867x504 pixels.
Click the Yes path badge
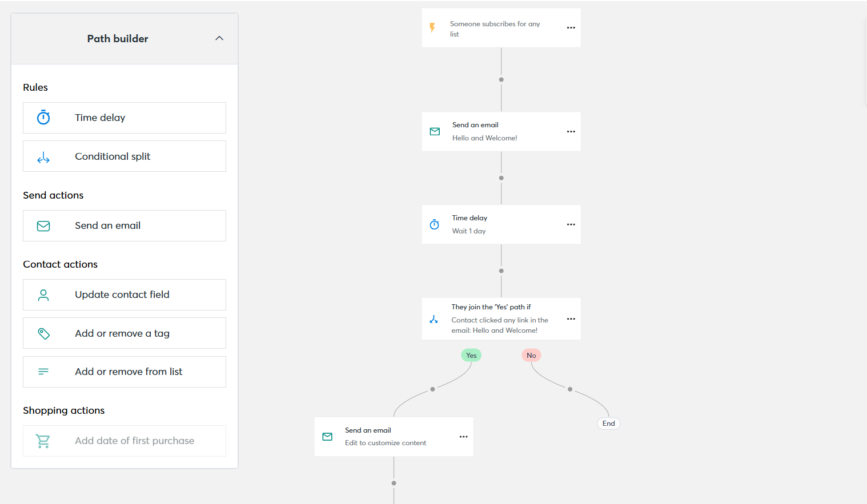click(471, 354)
